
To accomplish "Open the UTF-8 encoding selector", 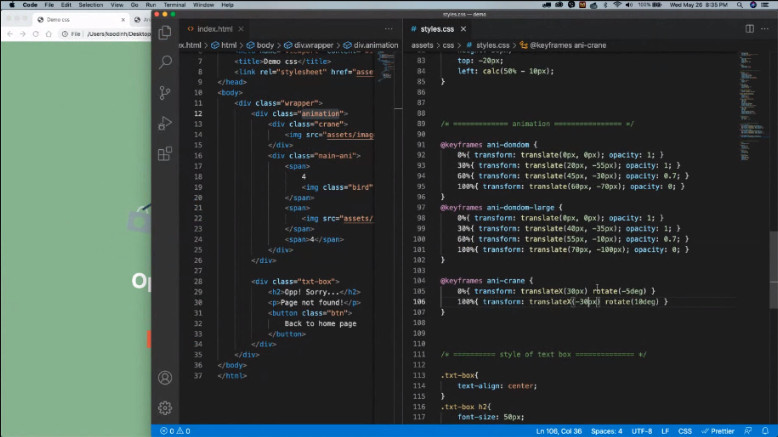I will coord(641,431).
